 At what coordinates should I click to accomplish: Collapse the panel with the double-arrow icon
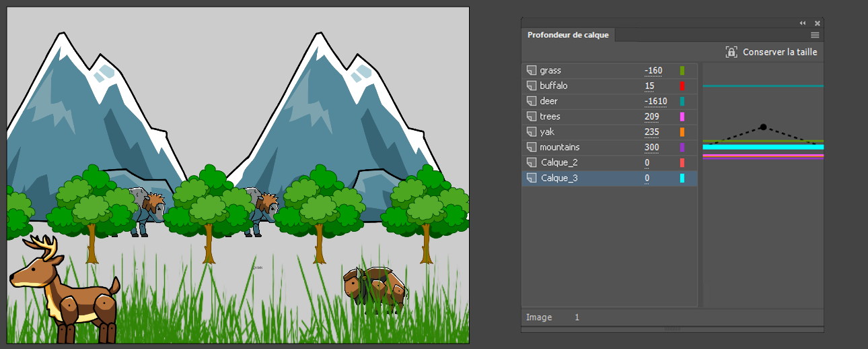point(803,23)
